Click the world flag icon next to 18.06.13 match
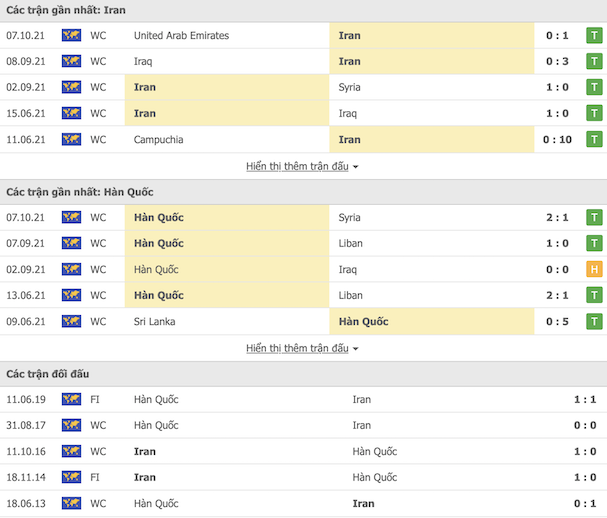The height and width of the screenshot is (518, 607). (x=71, y=503)
